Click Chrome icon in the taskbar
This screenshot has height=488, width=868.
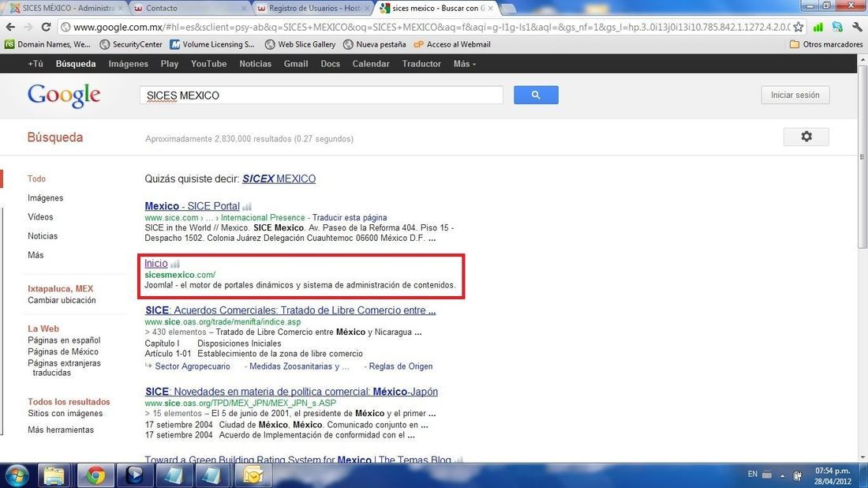[x=95, y=475]
